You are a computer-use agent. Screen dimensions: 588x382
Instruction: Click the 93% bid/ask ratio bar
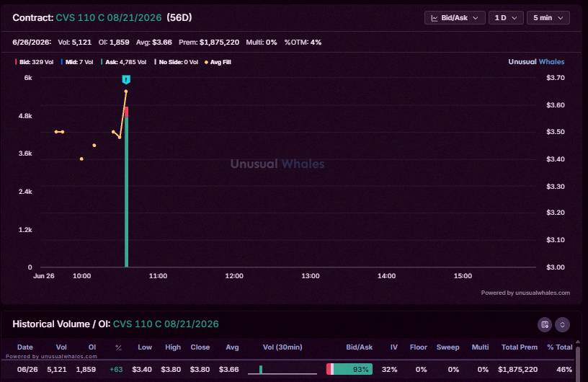click(349, 369)
